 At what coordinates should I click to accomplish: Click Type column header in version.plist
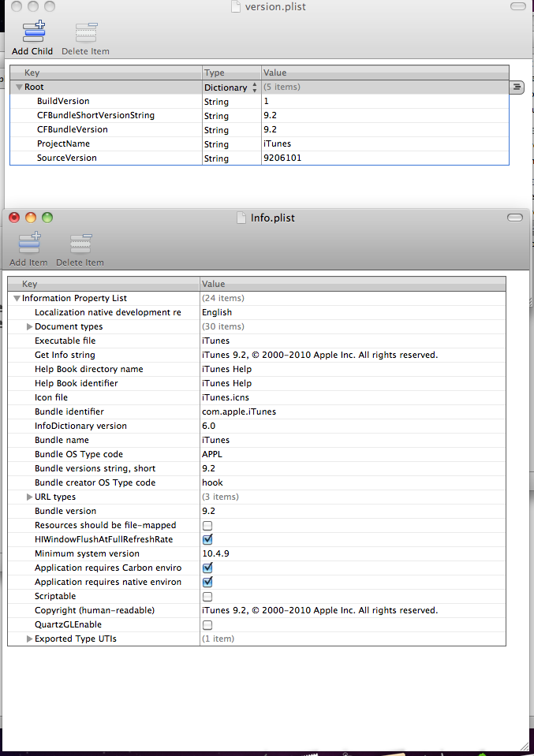pos(232,73)
